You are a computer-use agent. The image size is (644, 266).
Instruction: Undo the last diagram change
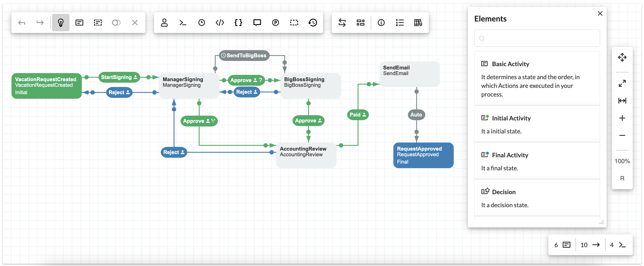[x=22, y=23]
